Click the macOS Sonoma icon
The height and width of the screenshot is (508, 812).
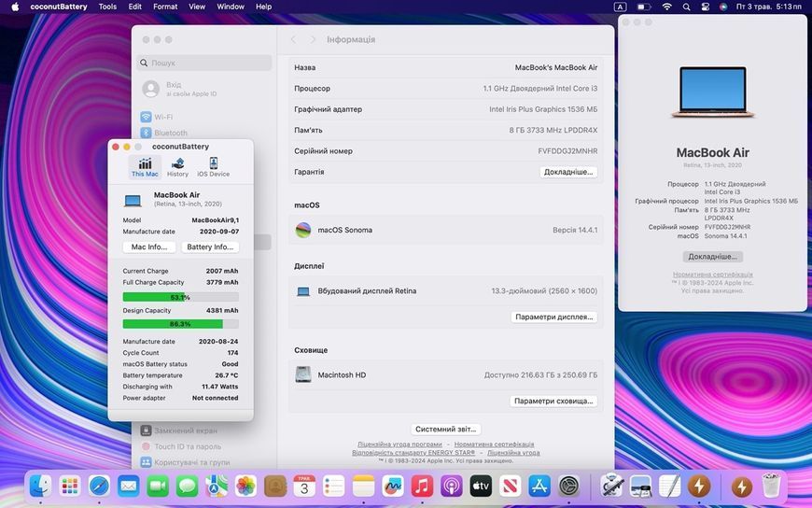303,230
